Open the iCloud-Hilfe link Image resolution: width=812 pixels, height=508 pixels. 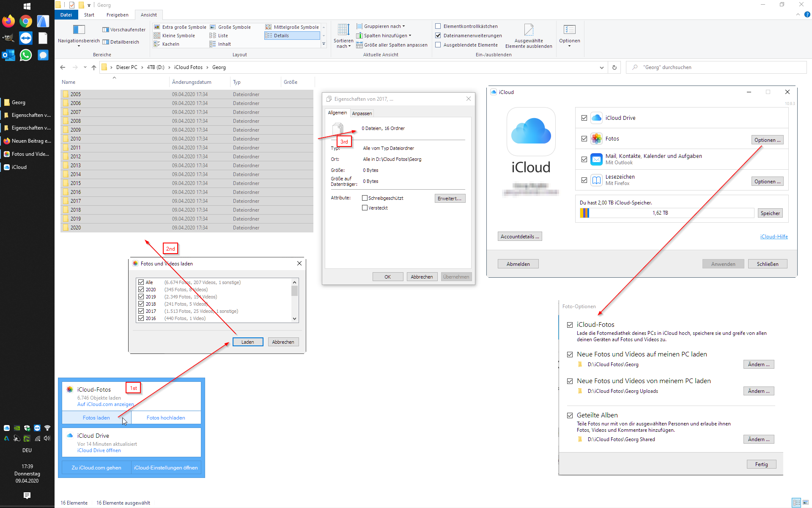[x=774, y=237]
